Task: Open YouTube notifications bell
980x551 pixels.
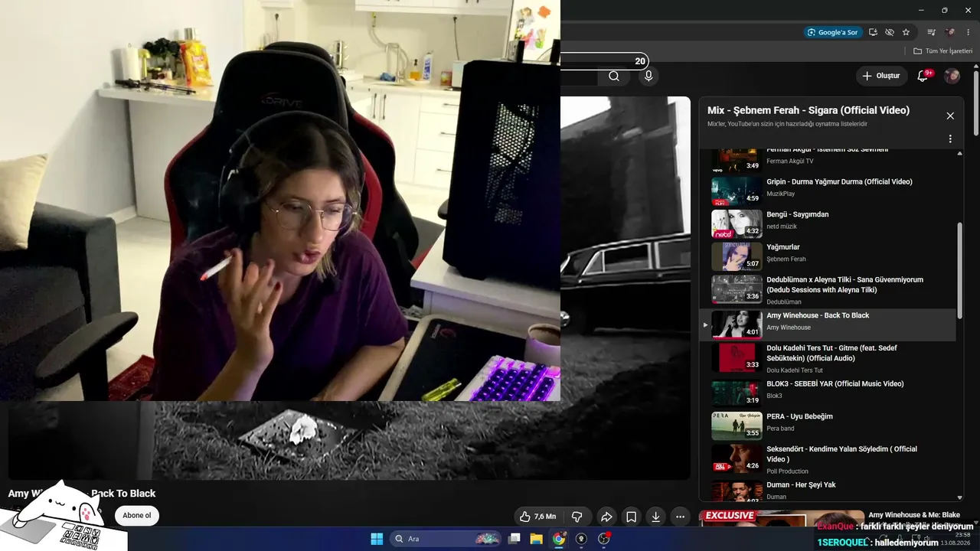Action: 923,76
